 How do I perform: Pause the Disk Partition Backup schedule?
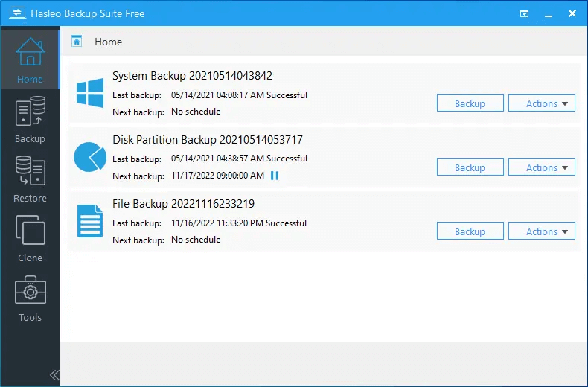tap(275, 176)
